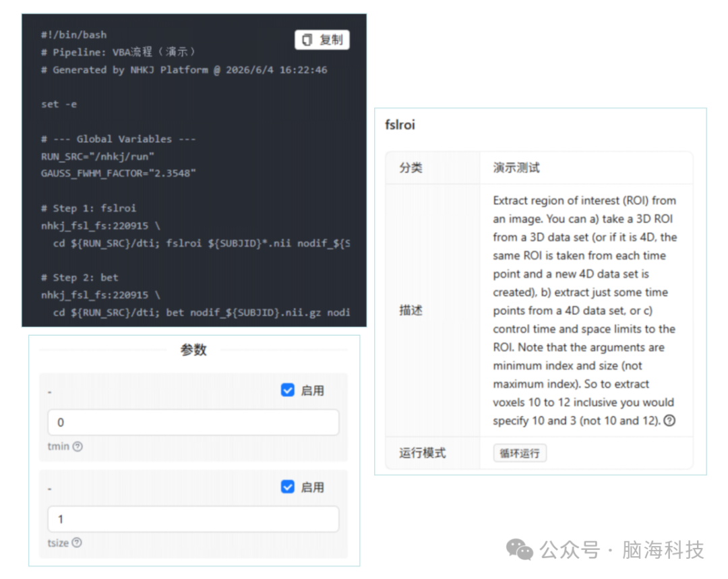Click the copy icon beside 复制
This screenshot has width=728, height=579.
pyautogui.click(x=307, y=40)
